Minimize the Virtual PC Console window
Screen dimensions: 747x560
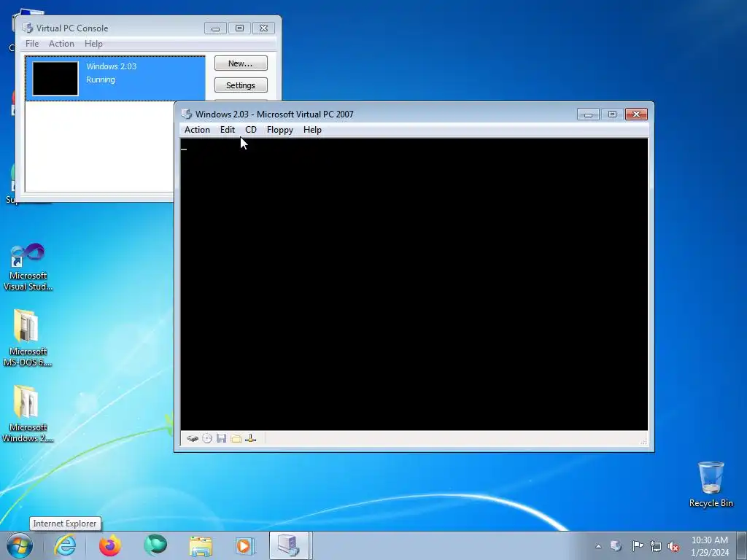pyautogui.click(x=215, y=28)
